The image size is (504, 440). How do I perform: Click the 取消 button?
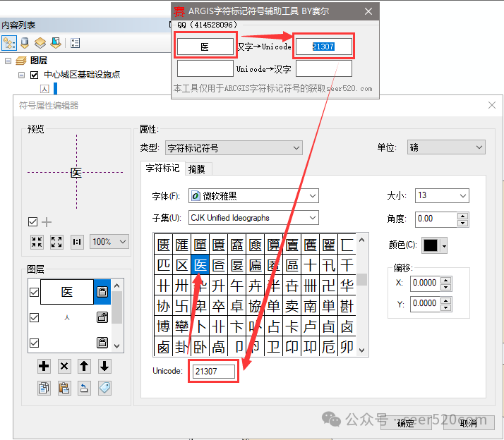(x=469, y=423)
